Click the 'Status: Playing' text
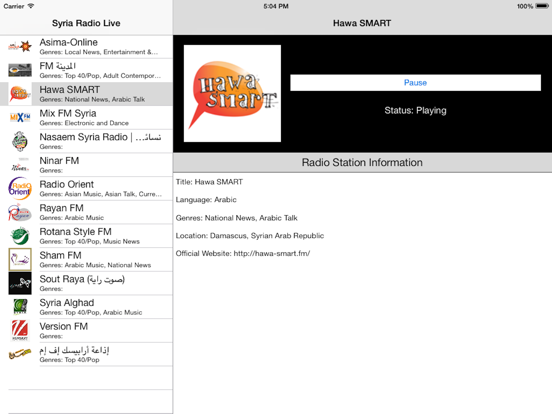The width and height of the screenshot is (552, 414). click(x=415, y=111)
